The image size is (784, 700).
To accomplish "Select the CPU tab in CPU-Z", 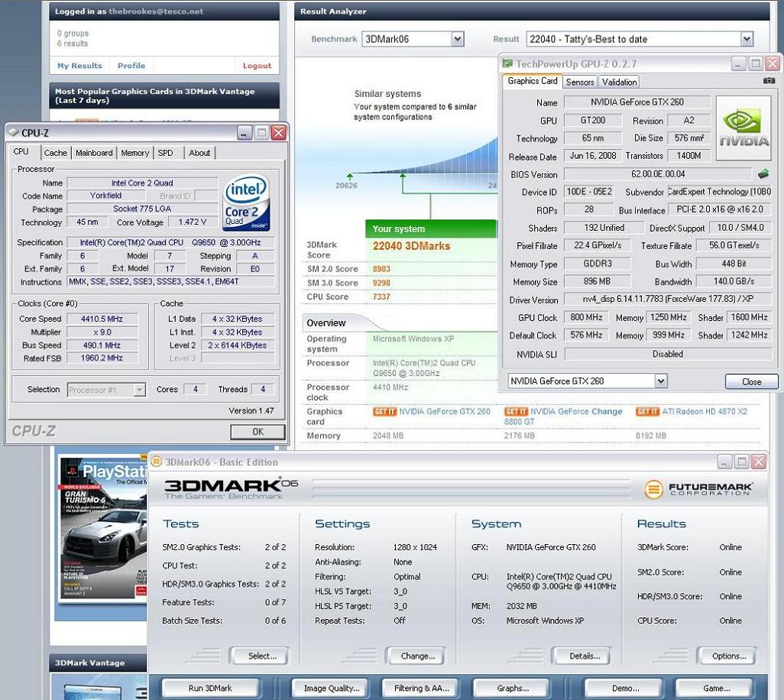I will tap(21, 151).
